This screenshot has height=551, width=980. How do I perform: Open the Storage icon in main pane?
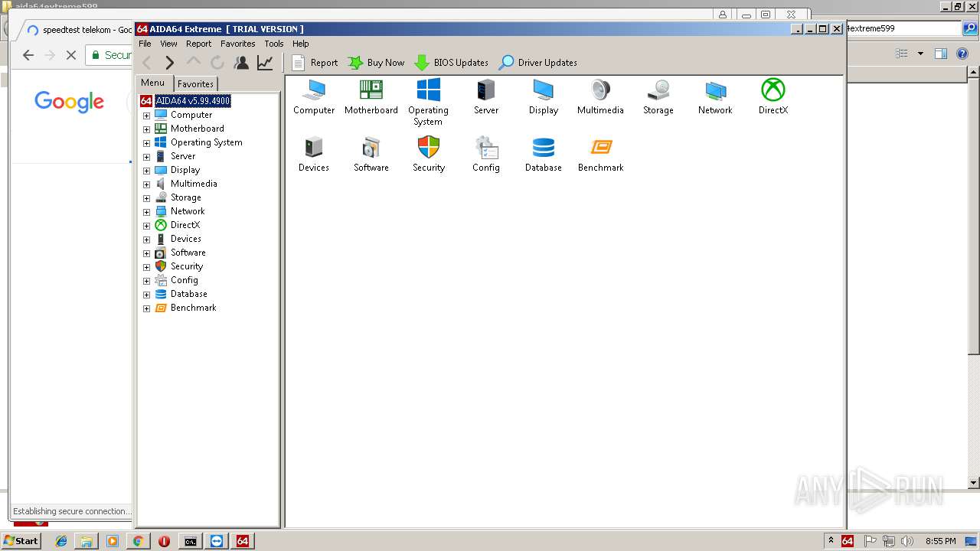click(x=658, y=90)
